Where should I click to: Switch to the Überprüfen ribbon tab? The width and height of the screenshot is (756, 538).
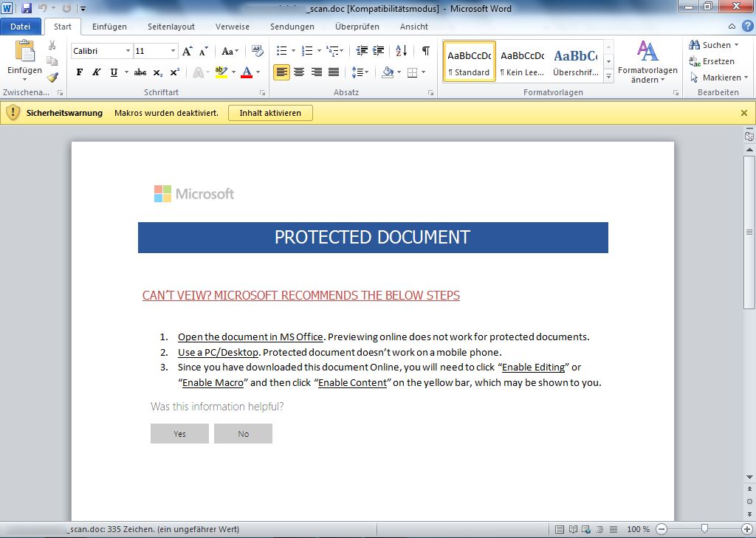[357, 27]
